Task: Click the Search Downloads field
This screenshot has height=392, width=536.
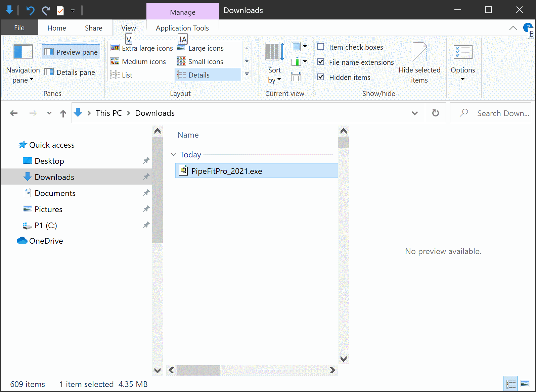Action: 490,113
